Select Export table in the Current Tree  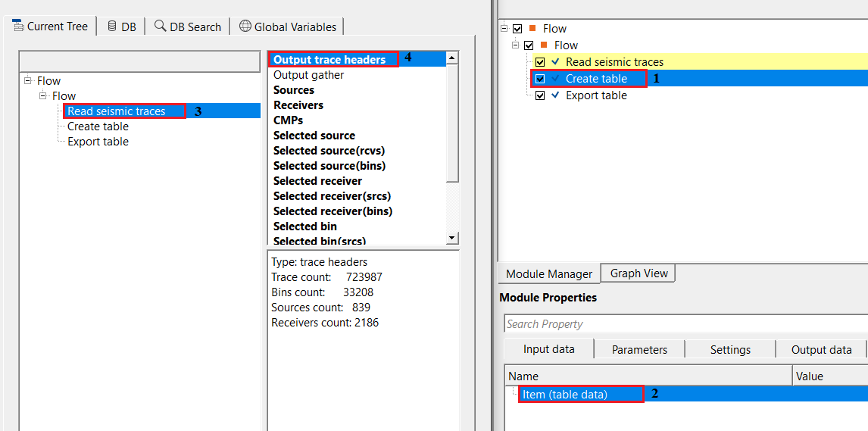(98, 142)
